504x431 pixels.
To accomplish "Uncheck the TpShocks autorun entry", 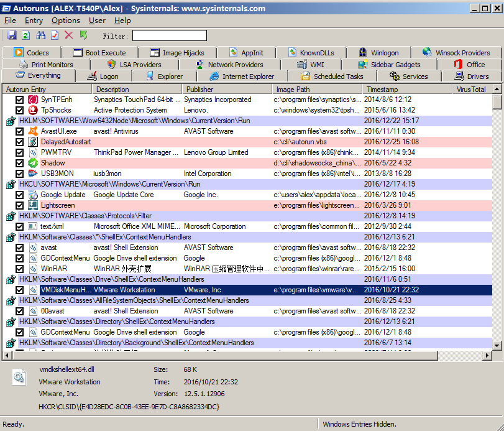I will [20, 110].
